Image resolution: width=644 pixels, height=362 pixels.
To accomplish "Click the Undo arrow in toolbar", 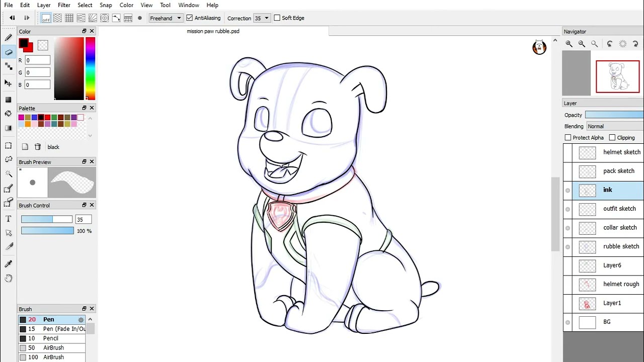I will coord(12,18).
